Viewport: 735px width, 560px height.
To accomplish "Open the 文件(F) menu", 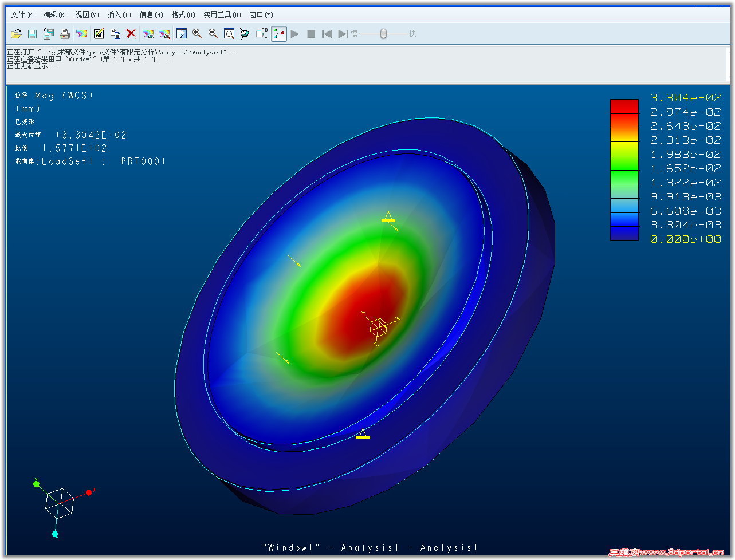I will click(x=23, y=15).
